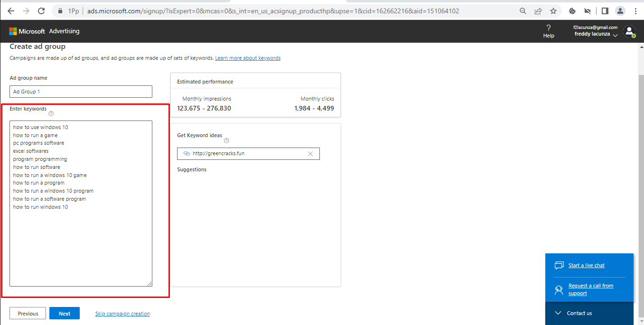Click keyword 'how to use windows 10'
Image resolution: width=644 pixels, height=325 pixels.
41,127
